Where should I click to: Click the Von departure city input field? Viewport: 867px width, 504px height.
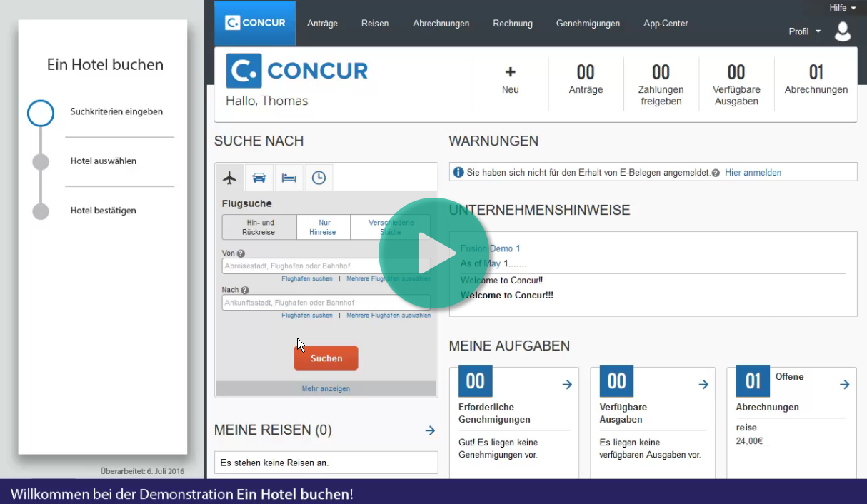(x=326, y=266)
